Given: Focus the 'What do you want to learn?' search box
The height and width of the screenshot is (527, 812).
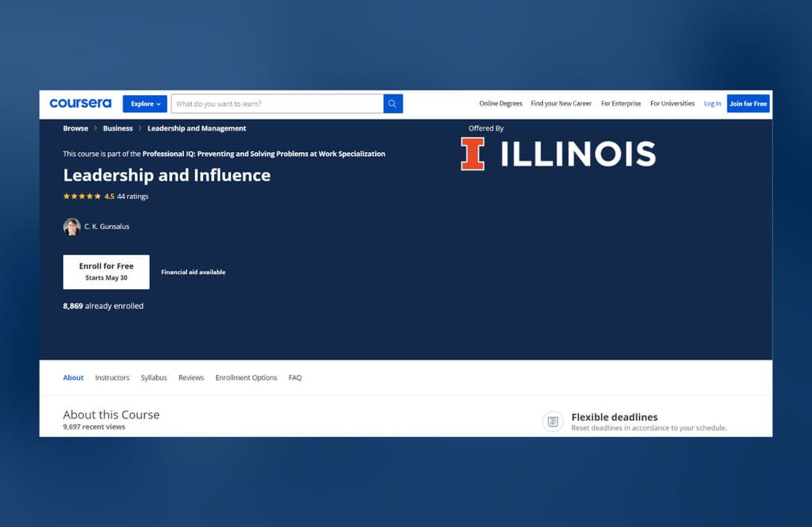Looking at the screenshot, I should (x=277, y=104).
